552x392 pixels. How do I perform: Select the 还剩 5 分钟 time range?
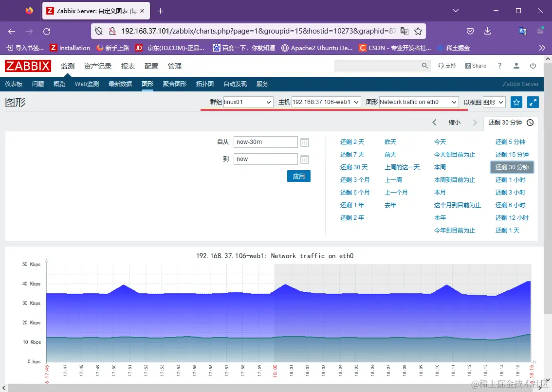point(510,142)
